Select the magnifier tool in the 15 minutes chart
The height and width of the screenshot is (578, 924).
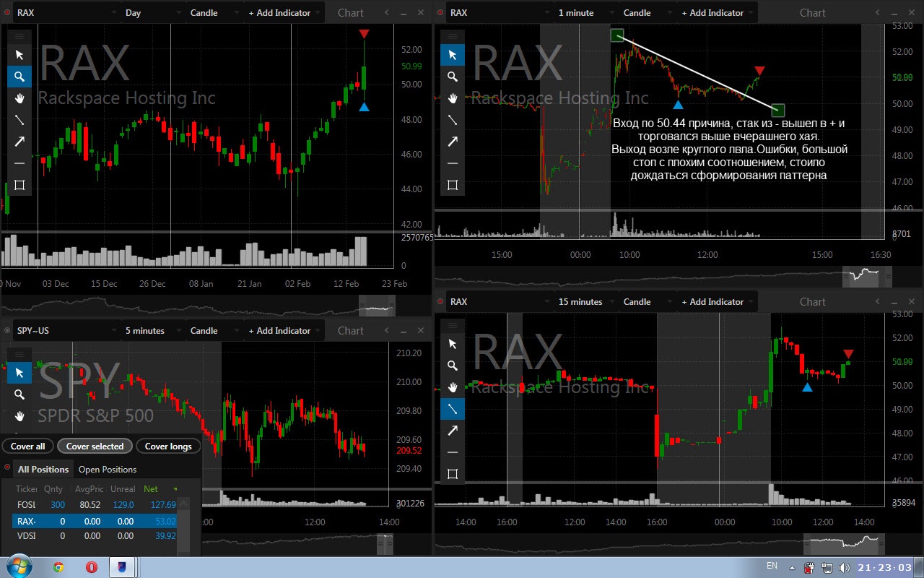point(453,366)
